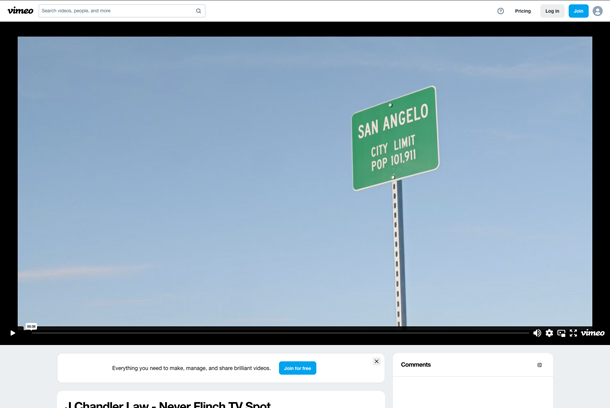
Task: Seek using the video progress bar
Action: (x=280, y=333)
